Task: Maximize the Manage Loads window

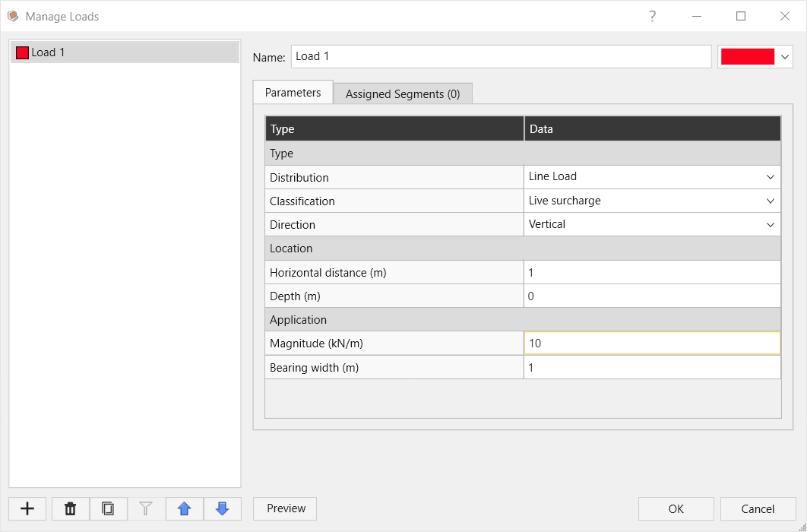Action: tap(741, 17)
